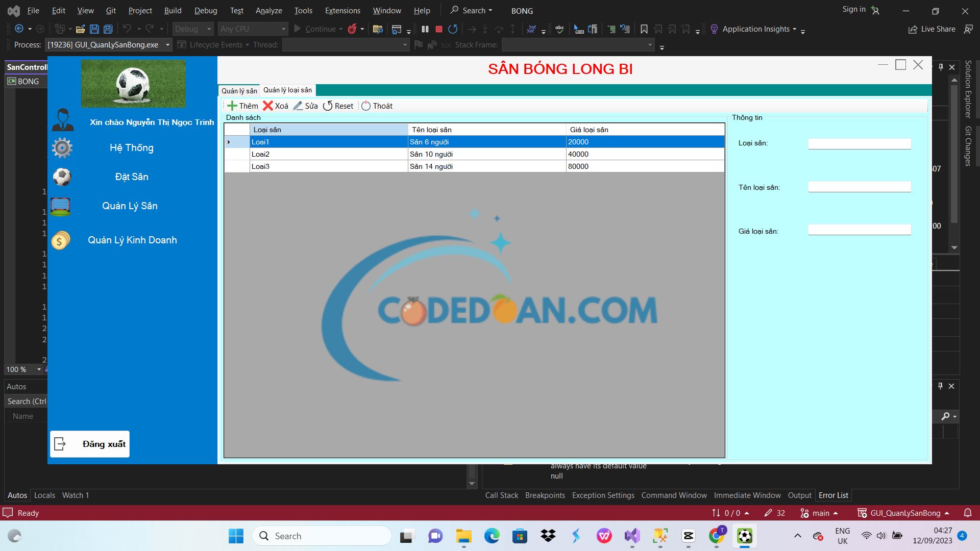980x551 pixels.
Task: Open the Any CPU platform dropdown
Action: (253, 29)
